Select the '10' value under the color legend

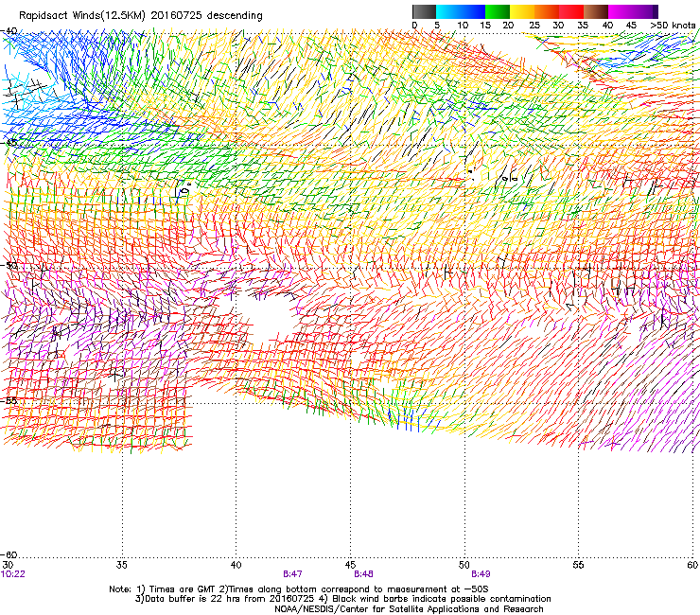[x=463, y=26]
